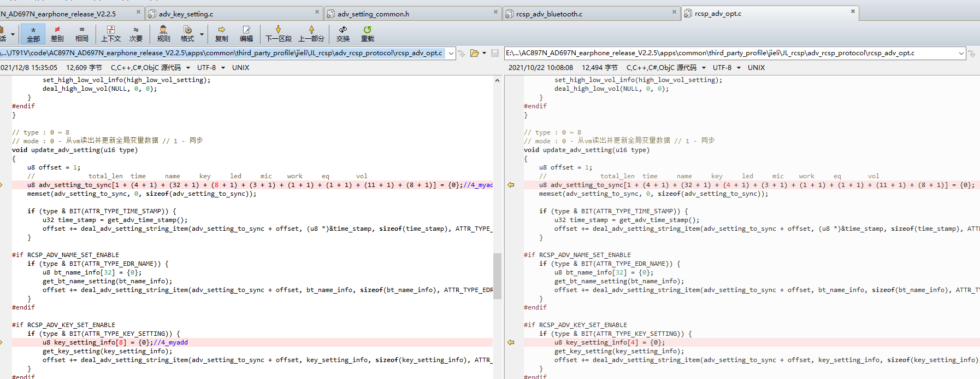
Task: Click the left browse arrow icon beside the path
Action: [462, 53]
